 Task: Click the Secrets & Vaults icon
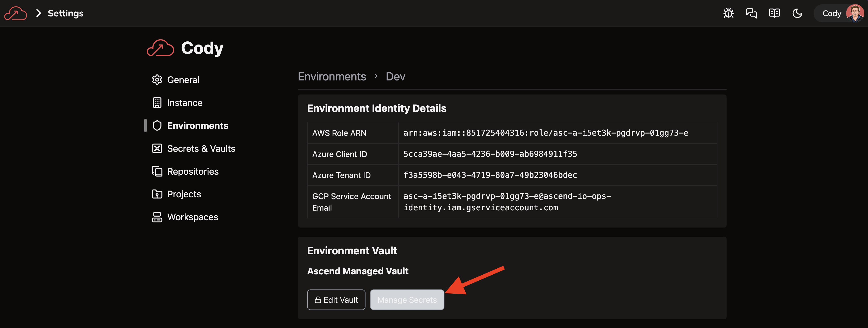[157, 148]
